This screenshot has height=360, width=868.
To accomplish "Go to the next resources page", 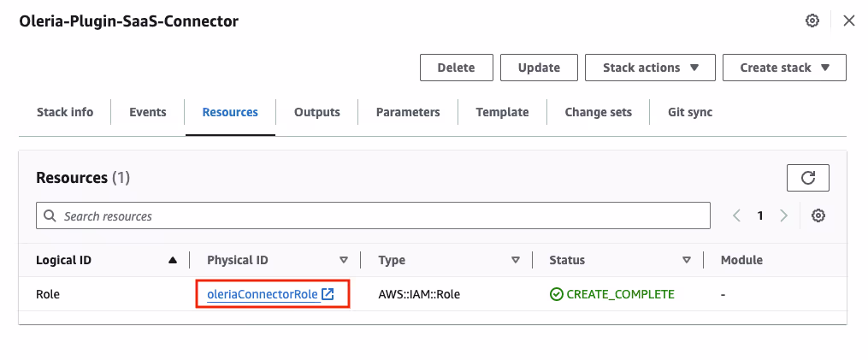I will coord(783,216).
